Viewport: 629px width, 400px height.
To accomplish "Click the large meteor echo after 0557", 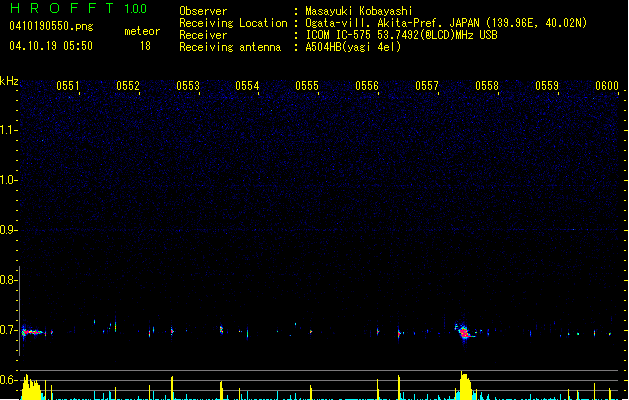I will (x=465, y=332).
